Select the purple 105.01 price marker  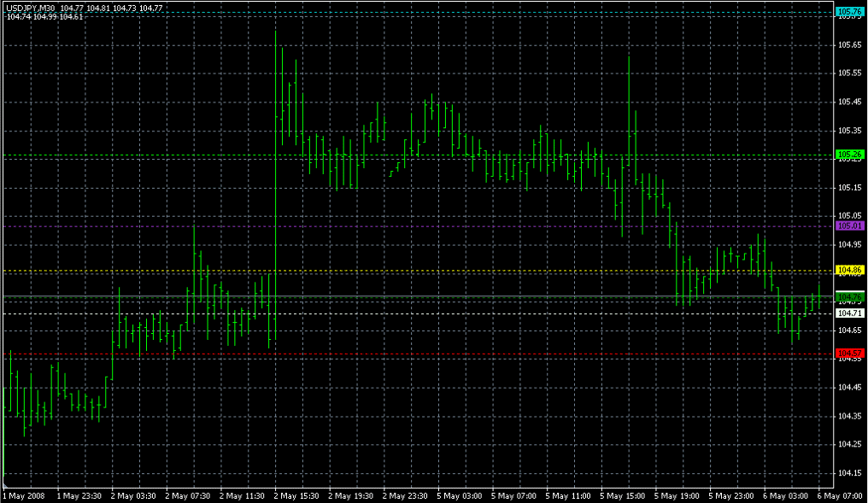[x=849, y=225]
